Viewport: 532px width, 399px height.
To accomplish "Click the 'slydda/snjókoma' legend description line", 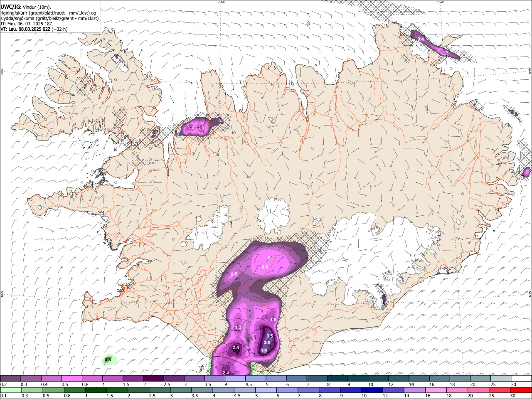I will click(x=49, y=18).
